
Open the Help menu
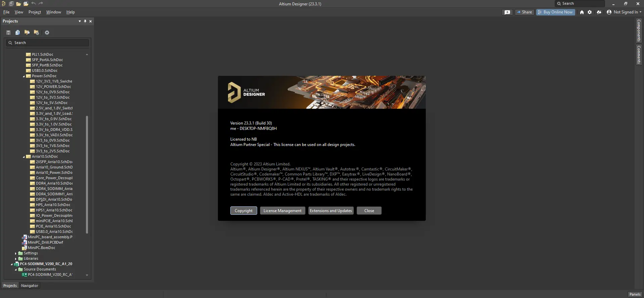coord(71,12)
